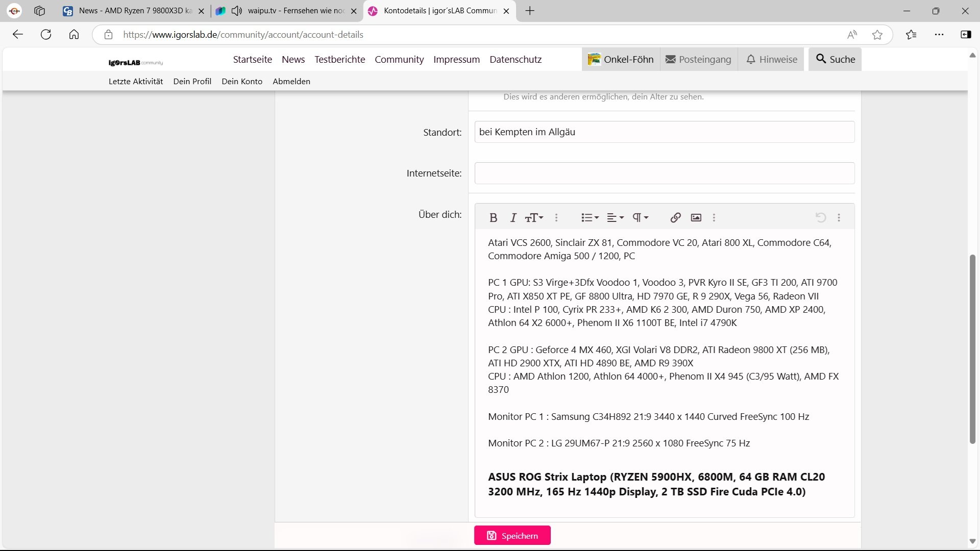Toggle bold formatting in editor
The width and height of the screenshot is (980, 551).
click(x=493, y=218)
